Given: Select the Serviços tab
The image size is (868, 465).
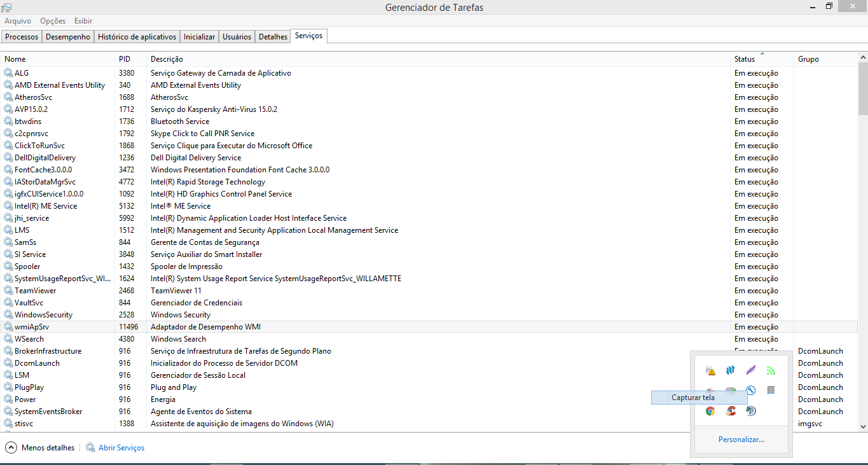Looking at the screenshot, I should (309, 36).
